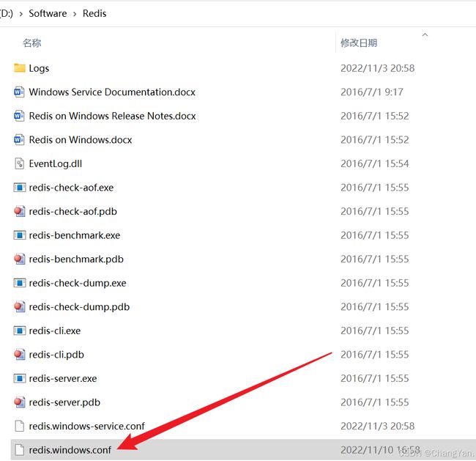Click the redis-check-dump.pdb file icon
This screenshot has width=476, height=461.
click(20, 306)
